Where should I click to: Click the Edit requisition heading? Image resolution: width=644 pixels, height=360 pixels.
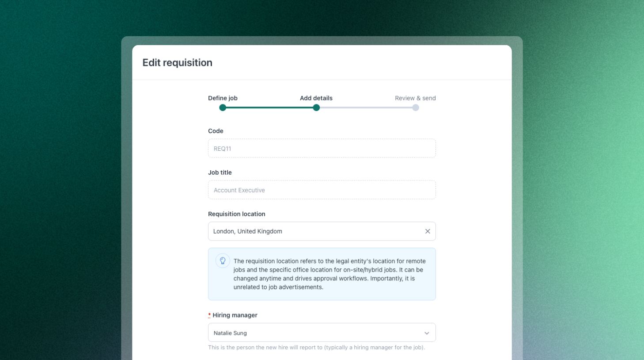(x=177, y=63)
